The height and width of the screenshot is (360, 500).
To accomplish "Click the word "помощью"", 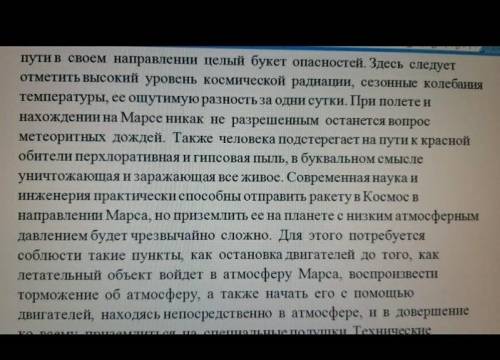I will click(x=384, y=293).
